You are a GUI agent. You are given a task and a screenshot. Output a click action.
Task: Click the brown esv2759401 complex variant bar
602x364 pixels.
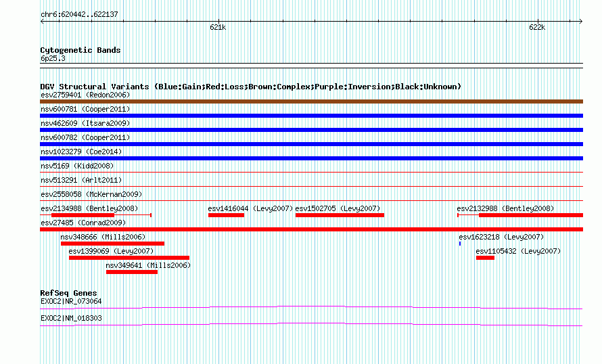tap(311, 101)
